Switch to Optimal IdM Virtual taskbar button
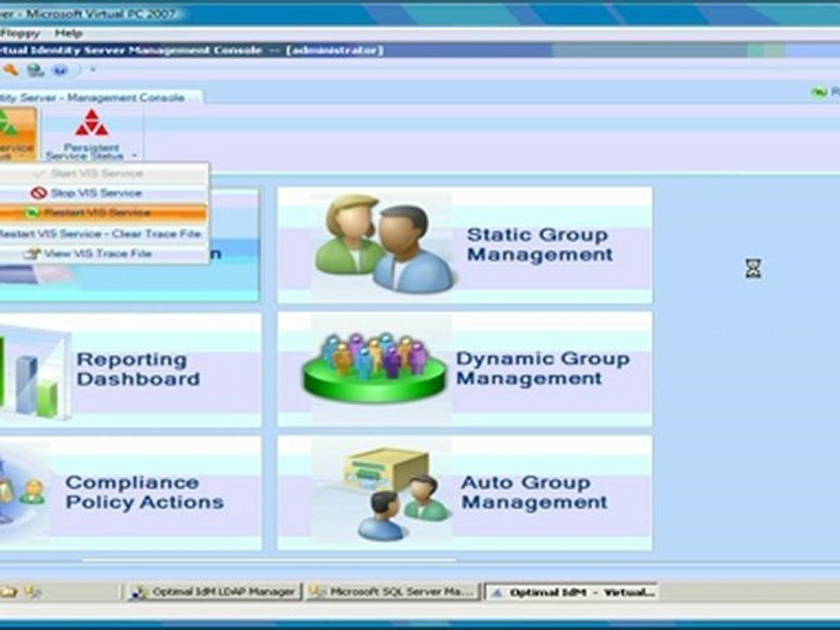This screenshot has width=840, height=630. pyautogui.click(x=571, y=592)
